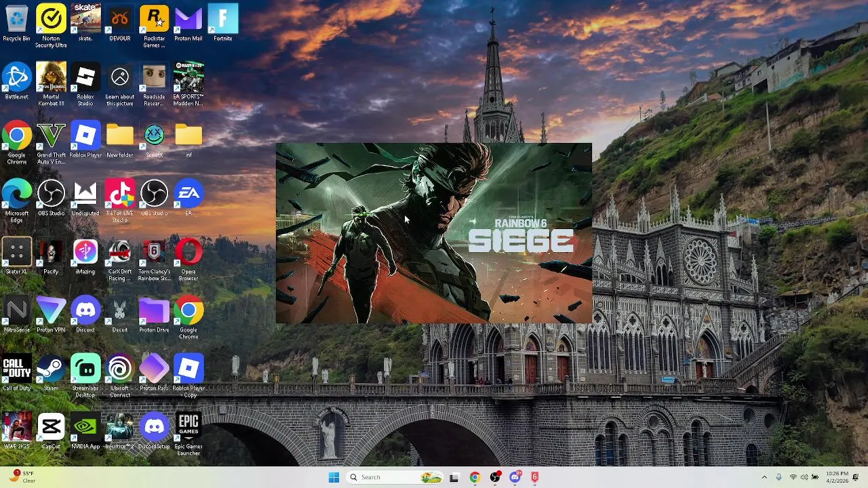Select the Skater XL desktop icon

click(16, 257)
